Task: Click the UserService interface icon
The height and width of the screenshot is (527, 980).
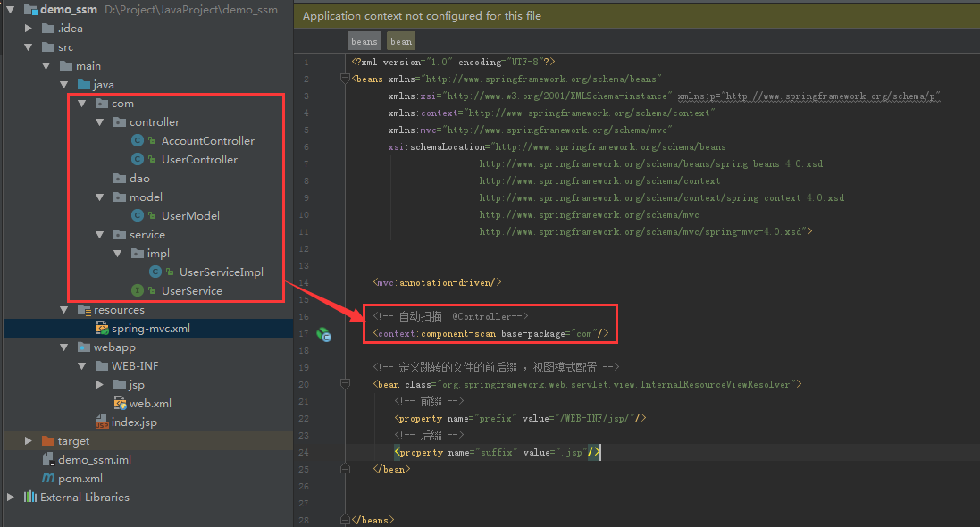Action: click(x=138, y=290)
